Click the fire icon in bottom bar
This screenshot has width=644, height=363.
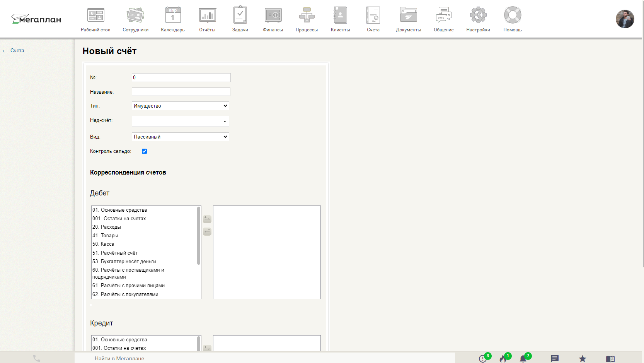(x=503, y=358)
